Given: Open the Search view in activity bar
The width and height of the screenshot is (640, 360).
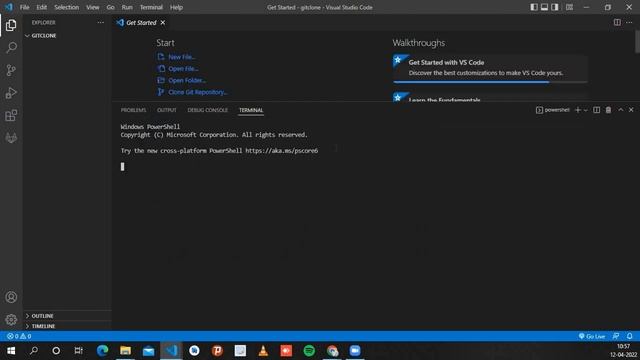Looking at the screenshot, I should [x=11, y=48].
